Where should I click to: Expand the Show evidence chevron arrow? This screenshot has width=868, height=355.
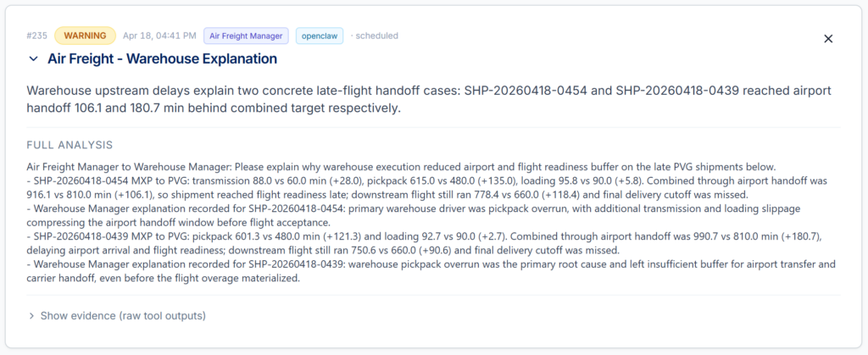click(31, 316)
